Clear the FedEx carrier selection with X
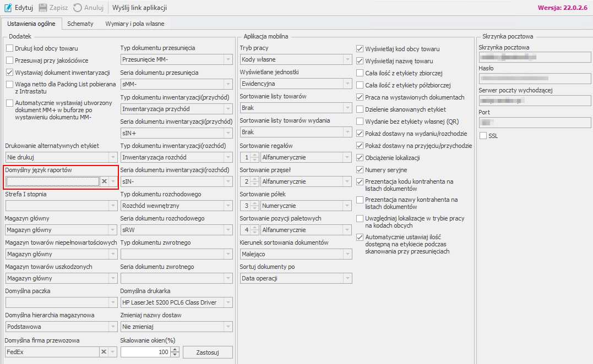This screenshot has width=593, height=364. (x=104, y=352)
